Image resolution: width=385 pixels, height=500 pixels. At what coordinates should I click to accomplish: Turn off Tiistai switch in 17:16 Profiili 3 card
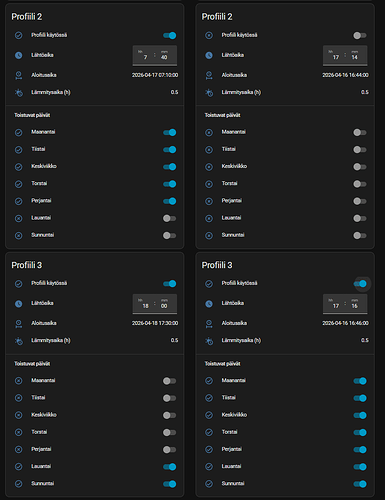click(x=360, y=398)
